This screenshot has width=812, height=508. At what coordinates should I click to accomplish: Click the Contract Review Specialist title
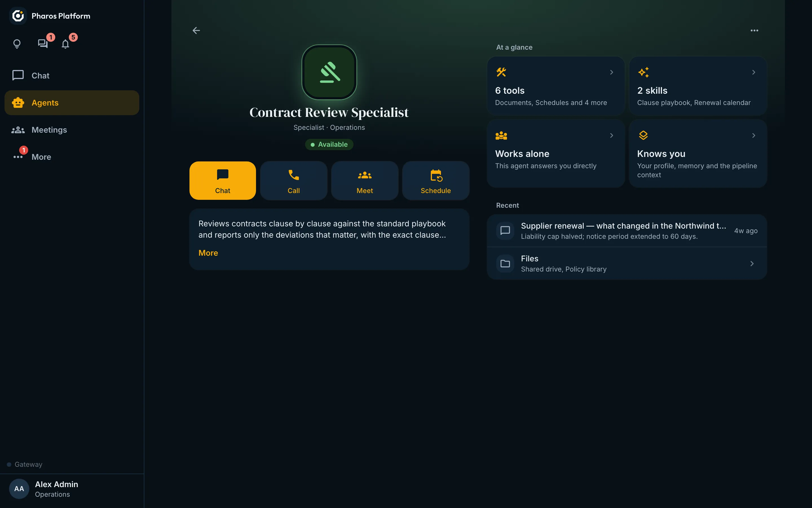click(329, 112)
